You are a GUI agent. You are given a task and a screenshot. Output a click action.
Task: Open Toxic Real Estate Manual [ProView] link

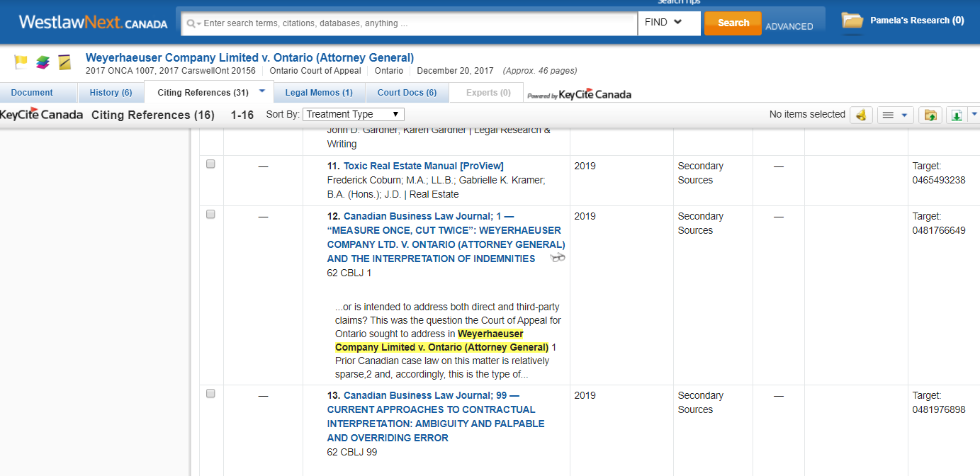(x=424, y=166)
